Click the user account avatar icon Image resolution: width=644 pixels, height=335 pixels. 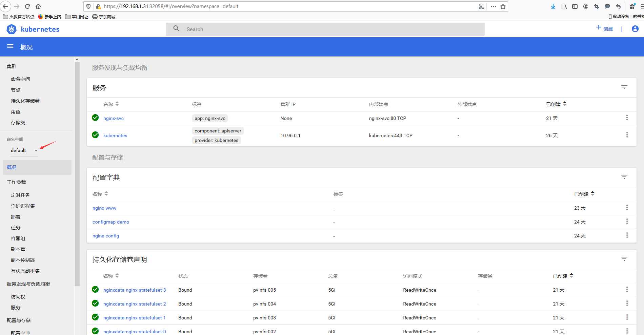tap(635, 29)
